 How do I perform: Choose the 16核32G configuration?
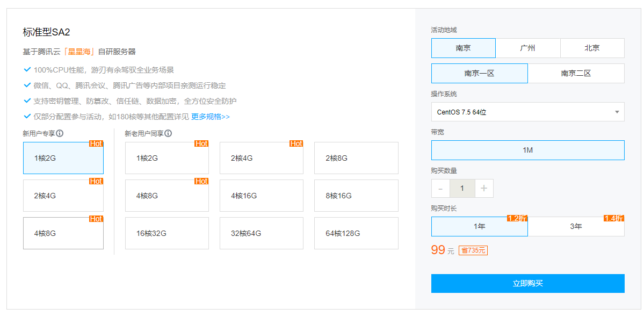pyautogui.click(x=167, y=233)
